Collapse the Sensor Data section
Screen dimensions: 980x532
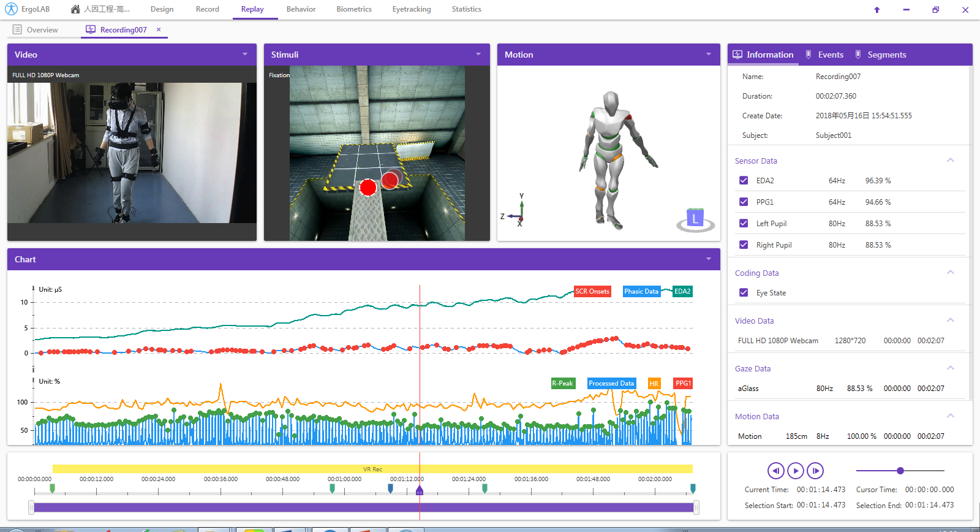tap(951, 161)
